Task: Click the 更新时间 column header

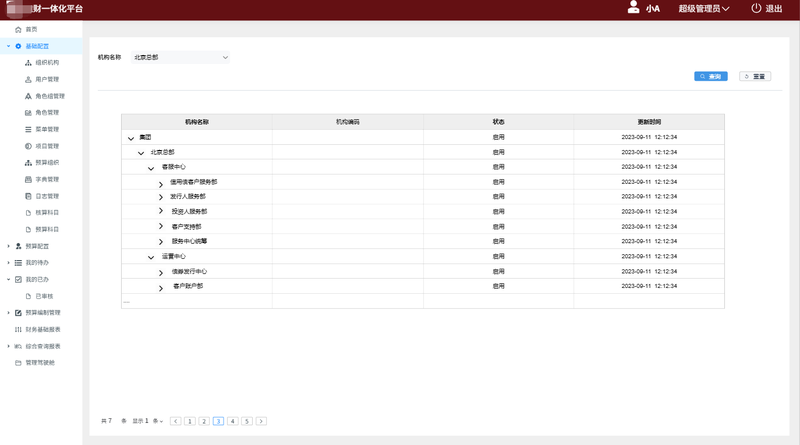Action: 649,122
